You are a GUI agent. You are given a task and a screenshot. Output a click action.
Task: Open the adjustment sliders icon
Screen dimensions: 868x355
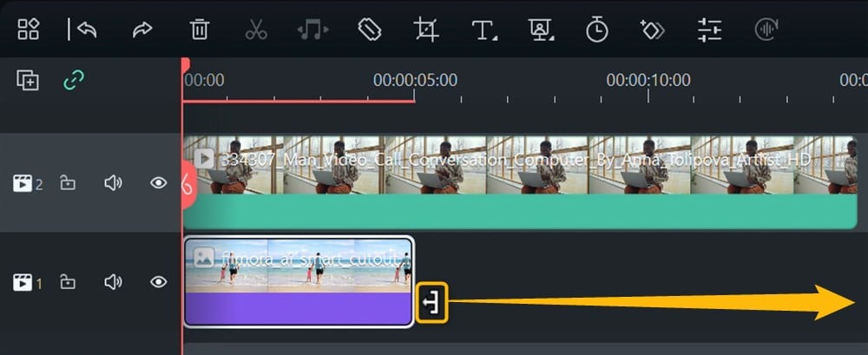(x=710, y=30)
